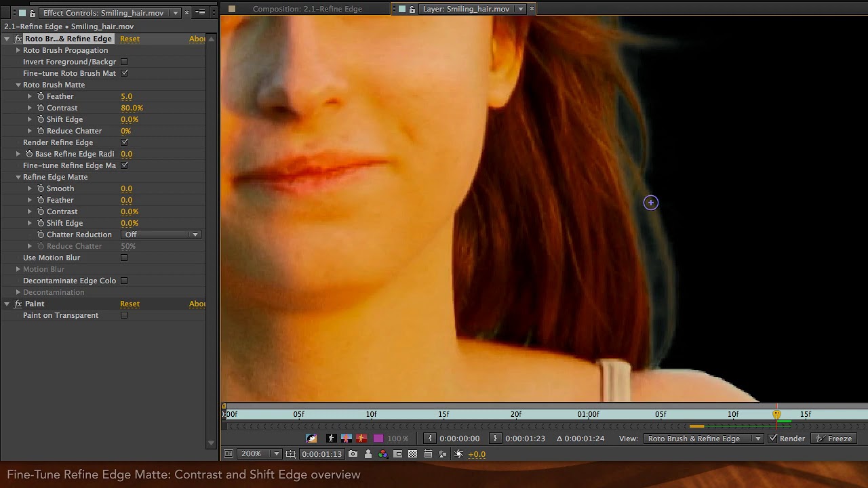Screen dimensions: 868x488
Task: Click stopwatch for Refine Edge Smooth
Action: pyautogui.click(x=41, y=188)
